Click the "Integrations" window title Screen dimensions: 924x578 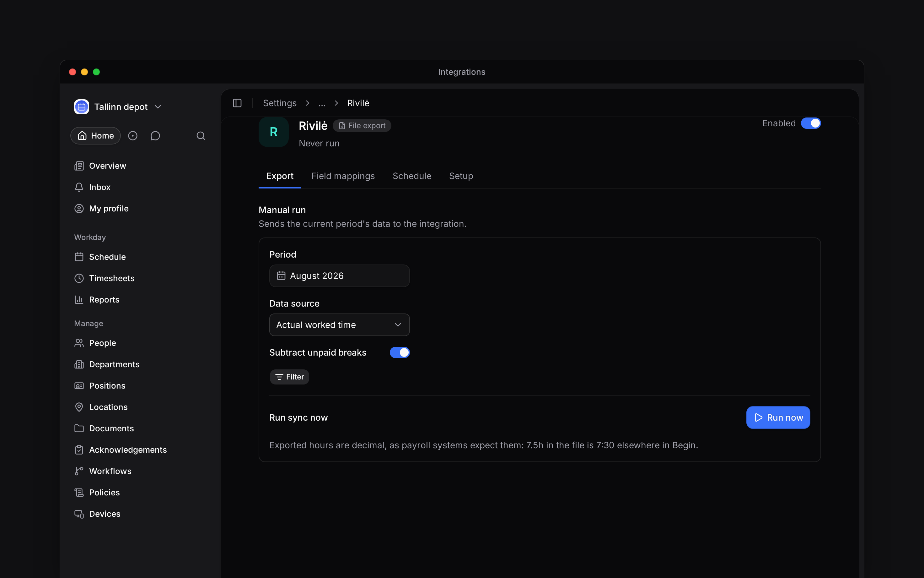coord(462,72)
